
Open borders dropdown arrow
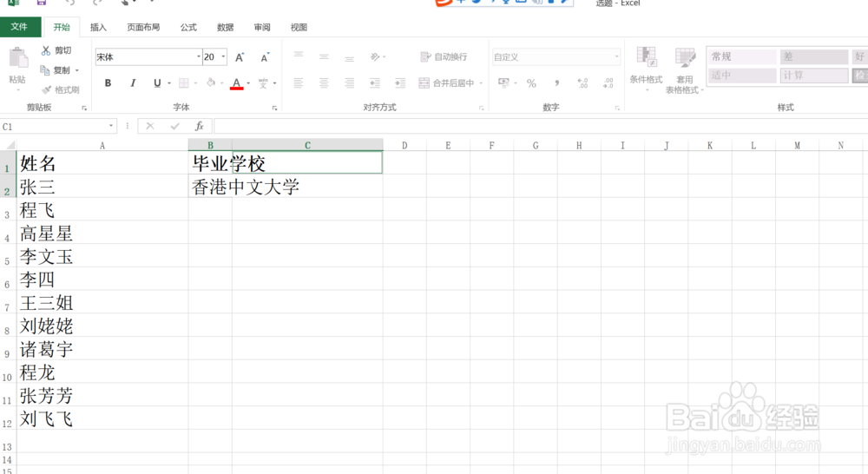tap(195, 83)
